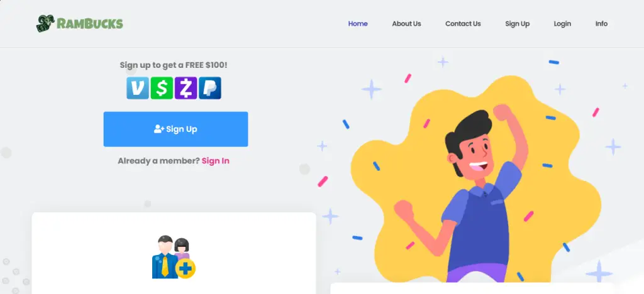Open the Info nav item

601,24
